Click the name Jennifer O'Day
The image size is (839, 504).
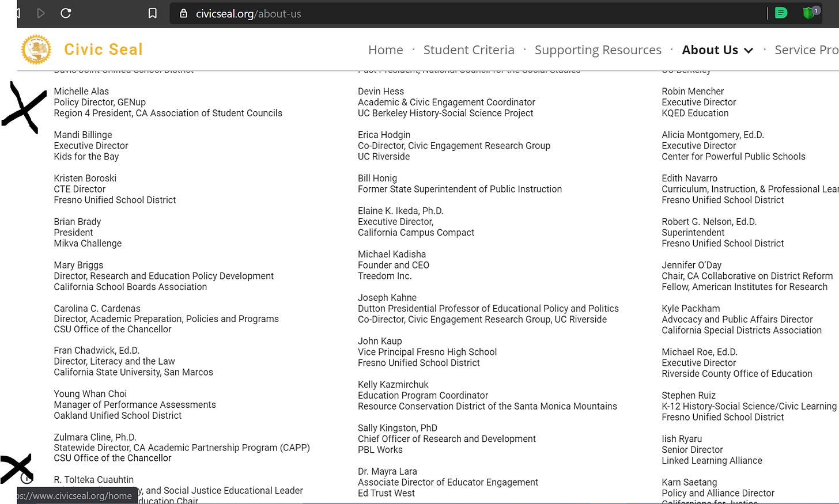coord(691,265)
